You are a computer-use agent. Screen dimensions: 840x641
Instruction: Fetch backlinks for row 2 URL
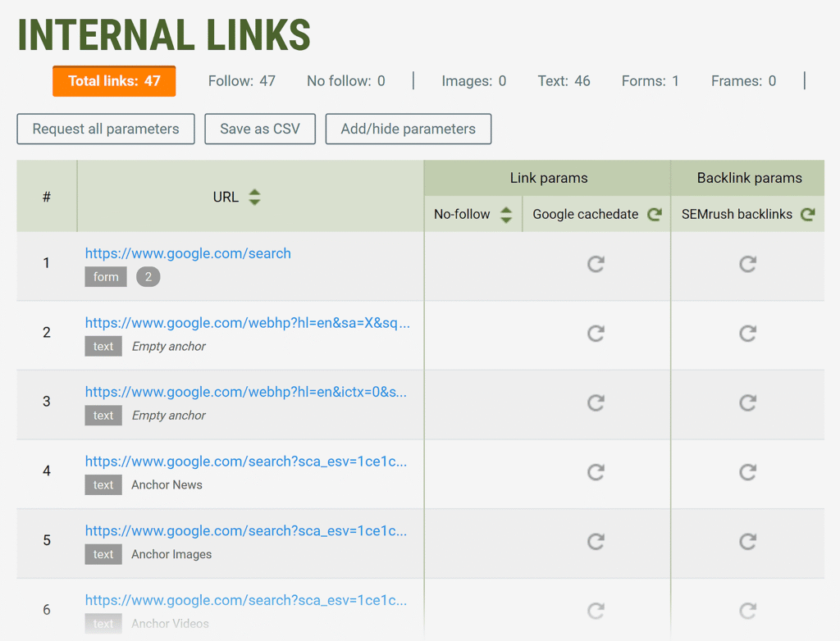pos(747,334)
